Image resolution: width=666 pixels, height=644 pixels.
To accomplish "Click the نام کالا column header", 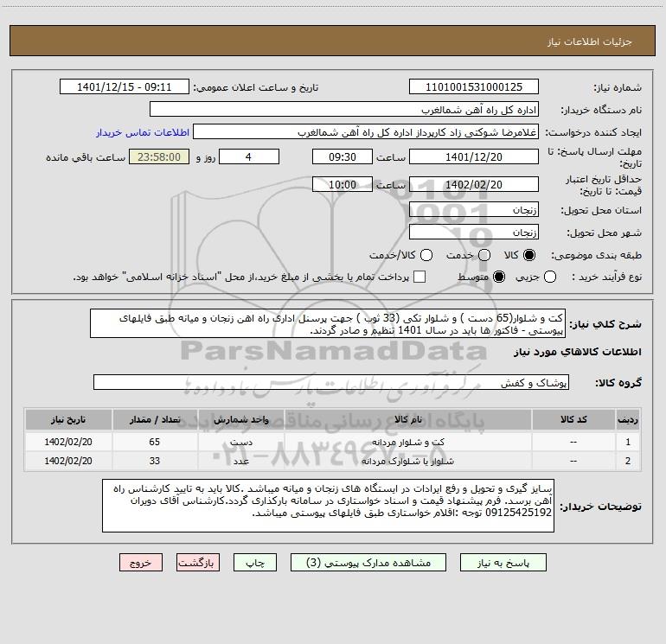I will coord(407,420).
